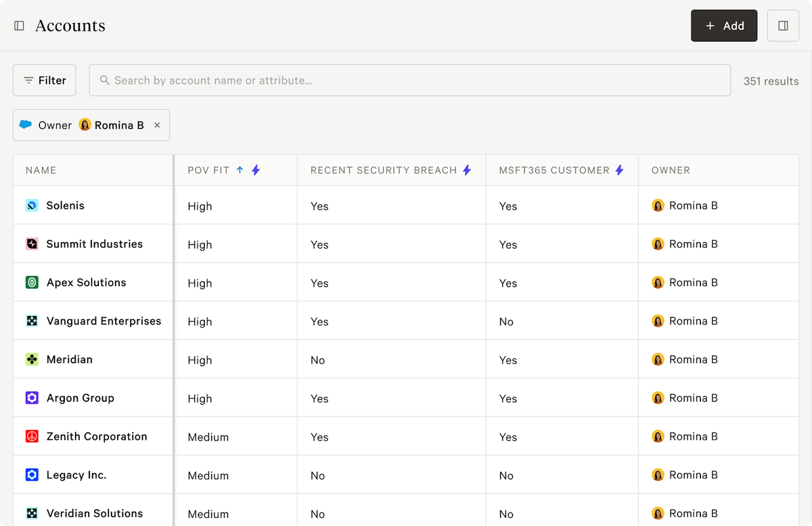Focus the account search field
Screen dimensions: 812x526
409,80
